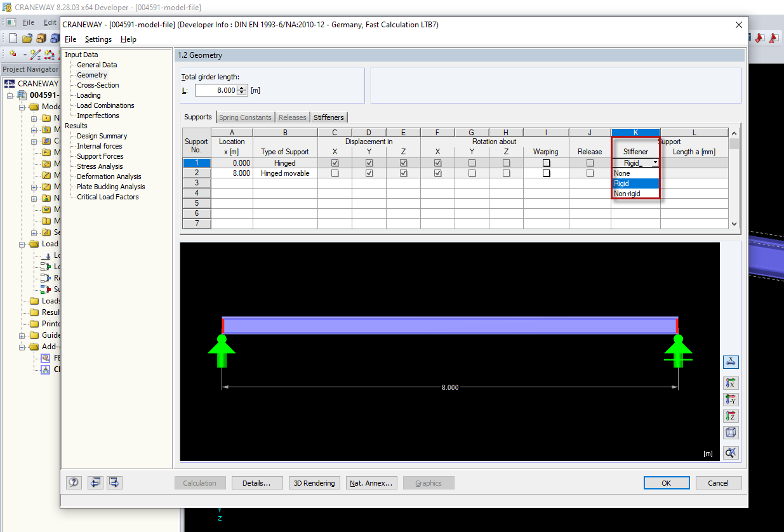Enable Rotation about Y for support 1
The height and width of the screenshot is (532, 784).
(472, 163)
